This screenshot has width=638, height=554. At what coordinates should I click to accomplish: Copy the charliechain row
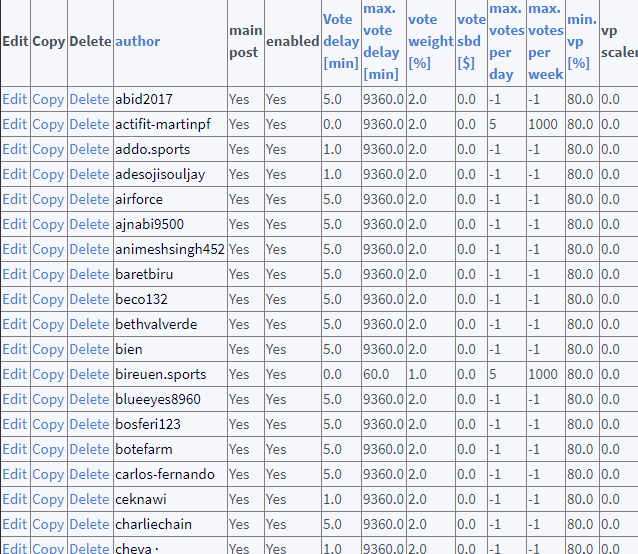(x=48, y=524)
